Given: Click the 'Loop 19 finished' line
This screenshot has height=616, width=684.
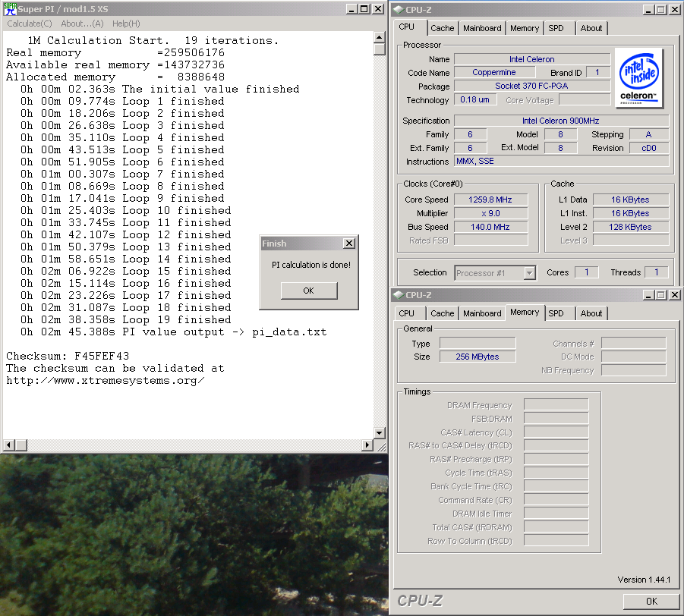Looking at the screenshot, I should [x=125, y=320].
